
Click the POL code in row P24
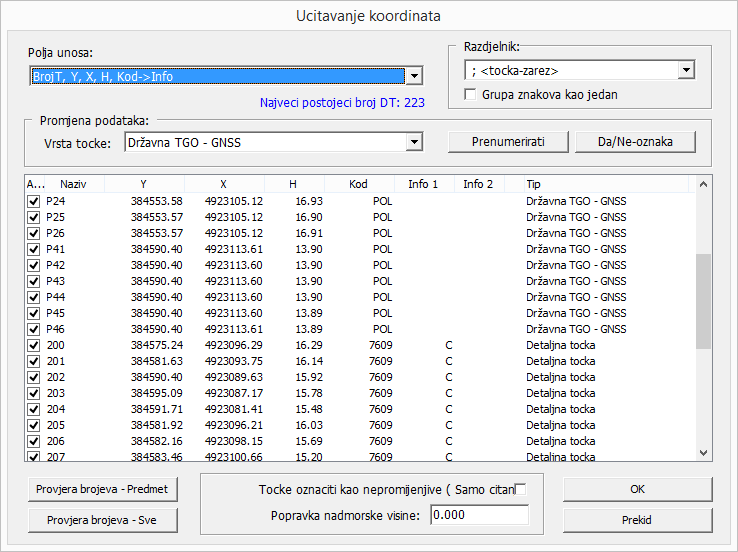(x=383, y=201)
